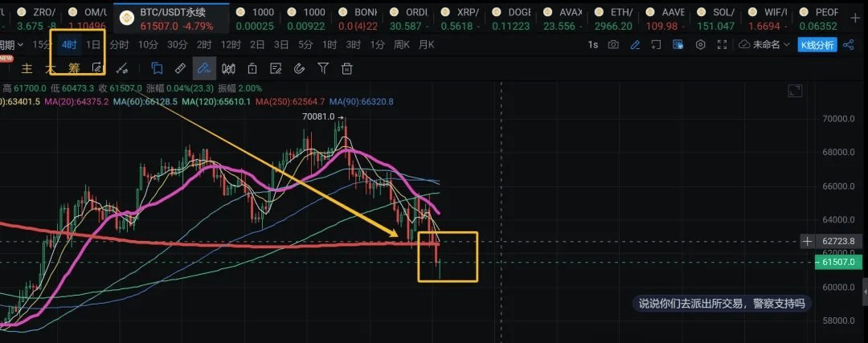Open the ORDI symbol tab
The width and height of the screenshot is (868, 343).
click(410, 18)
